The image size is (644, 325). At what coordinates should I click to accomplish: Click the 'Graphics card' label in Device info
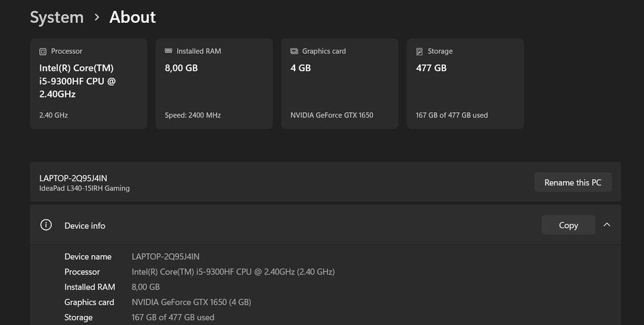(x=89, y=302)
